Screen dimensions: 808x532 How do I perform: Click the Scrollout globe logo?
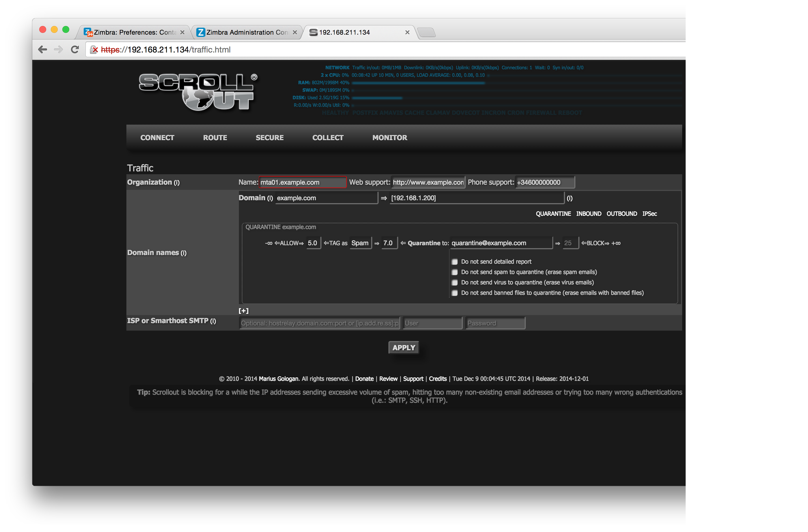point(198,92)
